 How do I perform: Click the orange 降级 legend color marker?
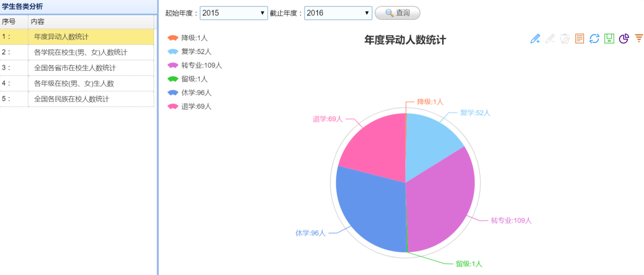173,38
